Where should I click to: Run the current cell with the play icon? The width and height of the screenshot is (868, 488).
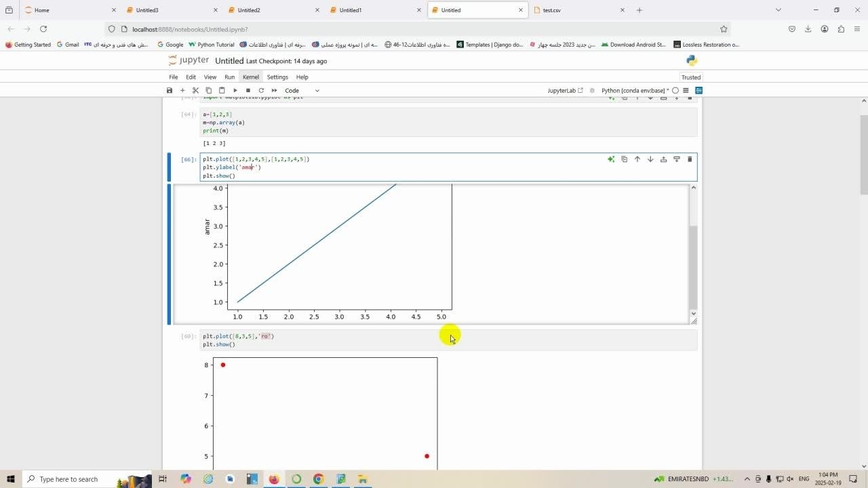coord(235,91)
